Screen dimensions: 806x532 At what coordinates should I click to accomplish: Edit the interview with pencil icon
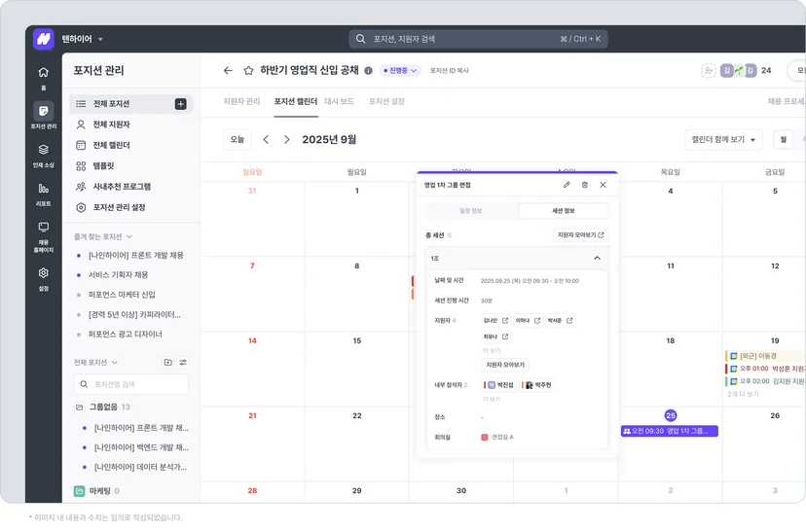point(567,185)
